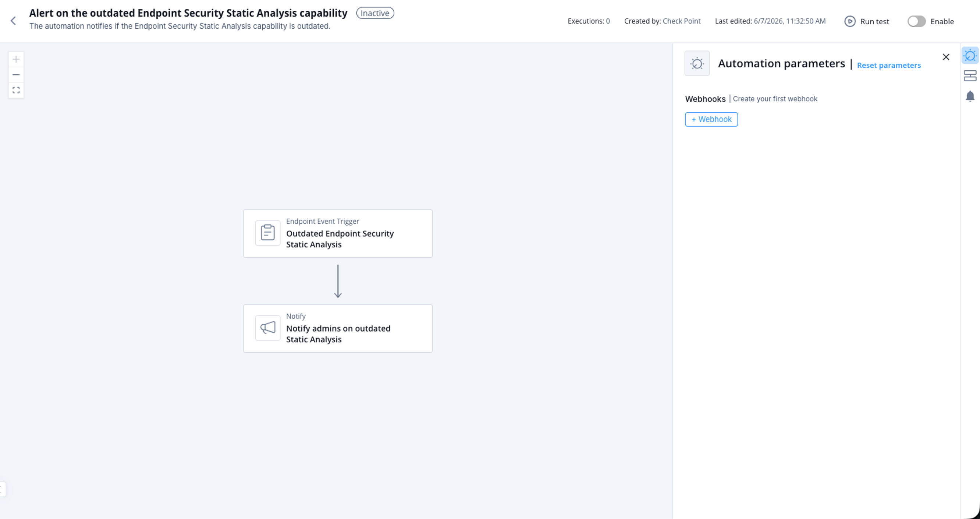Click the Last edited timestamp

(x=770, y=21)
